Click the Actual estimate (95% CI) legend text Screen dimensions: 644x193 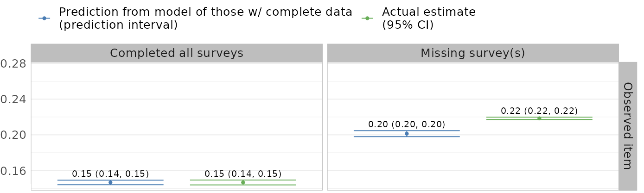[429, 19]
